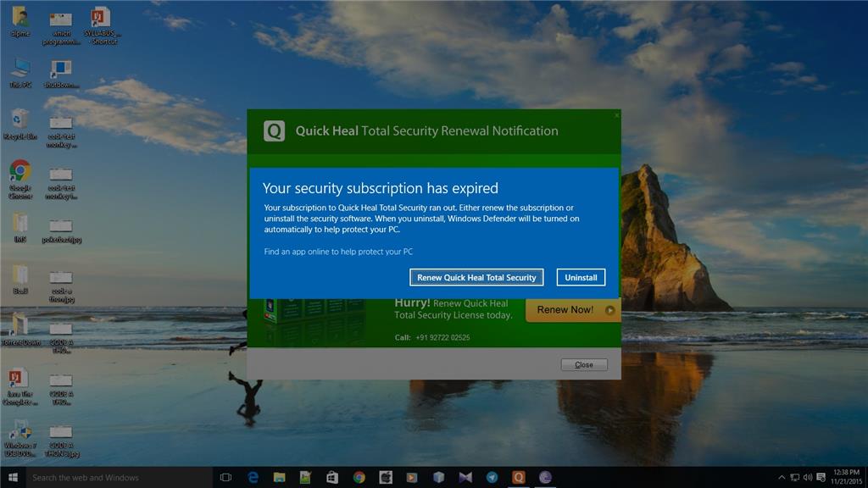The image size is (868, 488).
Task: Open the network tray icon
Action: pyautogui.click(x=794, y=477)
